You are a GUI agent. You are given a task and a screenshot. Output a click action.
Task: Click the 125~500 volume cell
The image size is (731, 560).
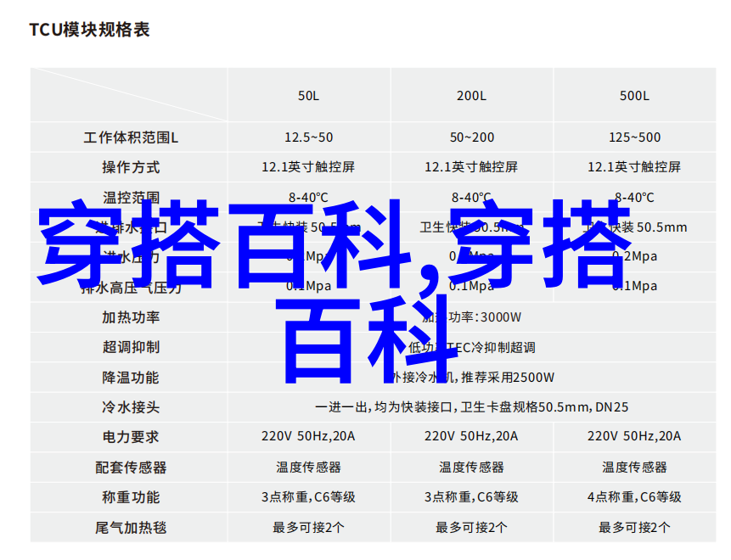tap(634, 137)
